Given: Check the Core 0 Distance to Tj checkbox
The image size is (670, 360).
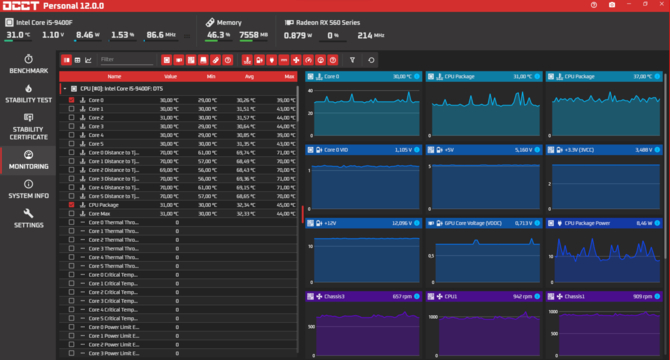Looking at the screenshot, I should click(x=71, y=152).
